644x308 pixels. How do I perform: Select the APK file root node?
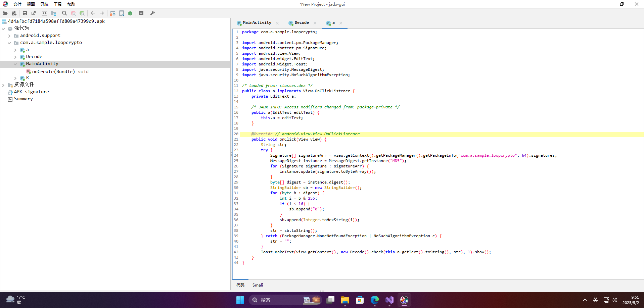(56, 21)
